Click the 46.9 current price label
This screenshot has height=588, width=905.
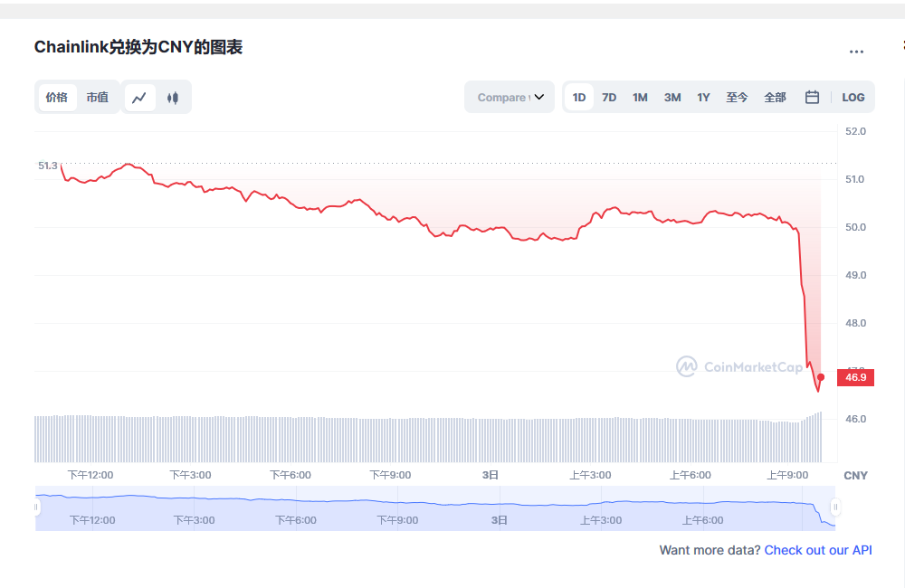point(855,377)
